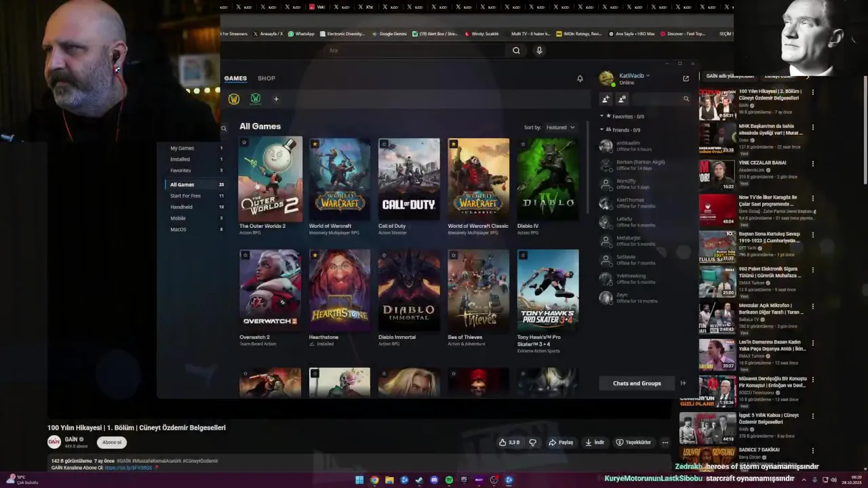Unfavorite Hearthstone star

point(315,256)
